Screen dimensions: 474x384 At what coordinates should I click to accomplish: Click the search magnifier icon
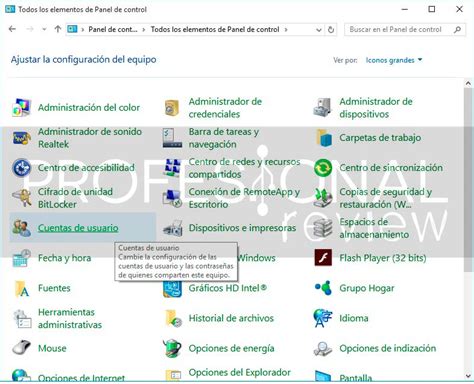pyautogui.click(x=457, y=30)
